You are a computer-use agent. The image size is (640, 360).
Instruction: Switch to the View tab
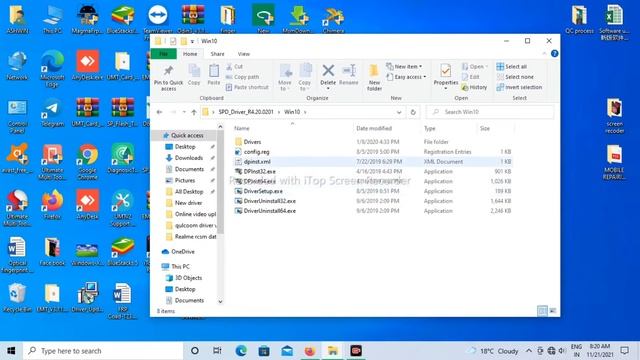pos(243,53)
